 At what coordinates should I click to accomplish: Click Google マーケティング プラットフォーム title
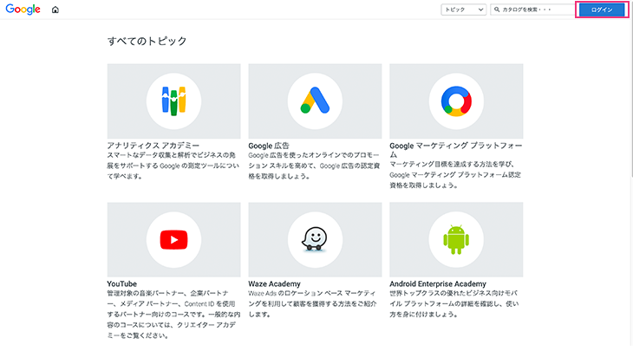pyautogui.click(x=456, y=150)
